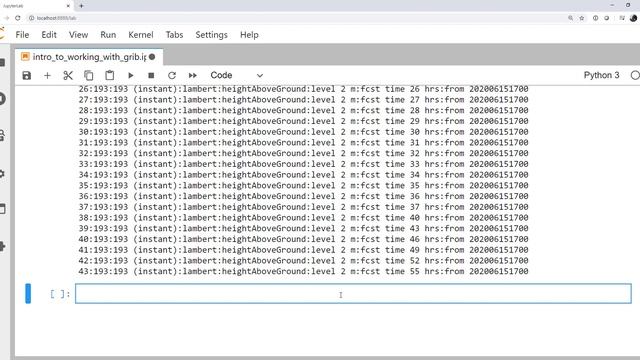Viewport: 640px width, 360px height.
Task: Save the notebook with the disk icon
Action: 27,76
